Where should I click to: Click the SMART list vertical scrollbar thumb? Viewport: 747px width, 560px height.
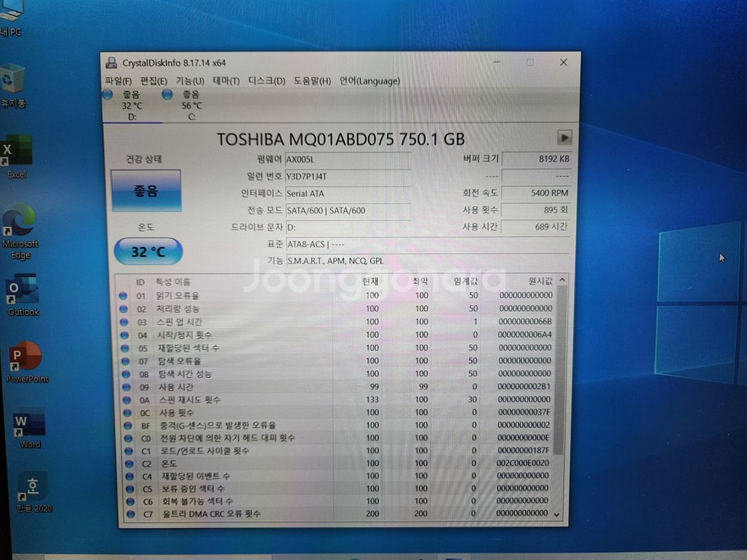561,370
